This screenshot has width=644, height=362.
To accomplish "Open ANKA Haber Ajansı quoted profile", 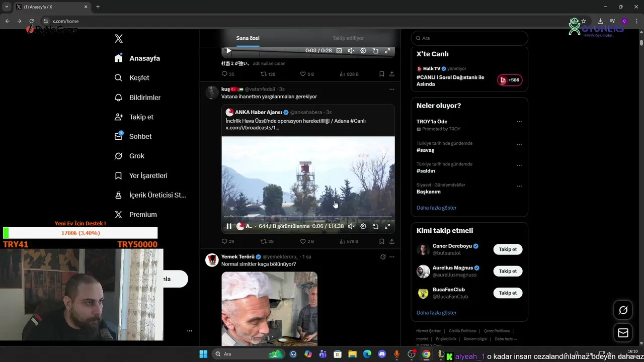I will click(258, 112).
